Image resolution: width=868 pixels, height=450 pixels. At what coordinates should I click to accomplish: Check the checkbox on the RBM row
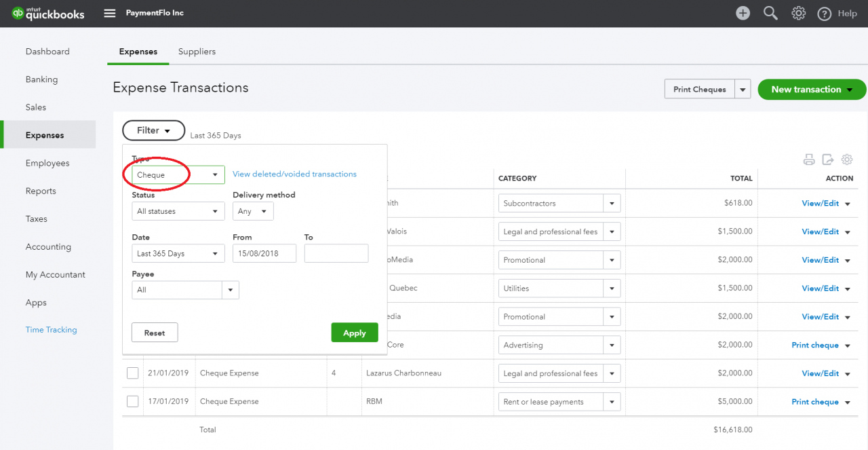point(132,401)
